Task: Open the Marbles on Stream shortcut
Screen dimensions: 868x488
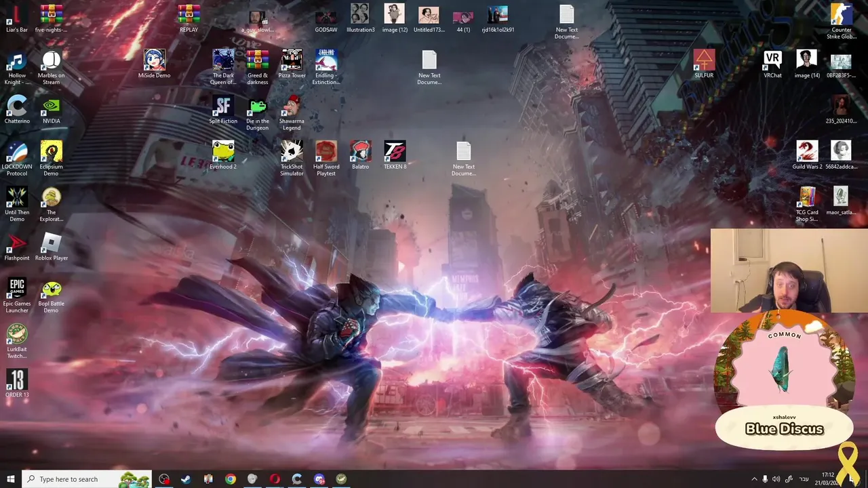Action: click(x=52, y=68)
